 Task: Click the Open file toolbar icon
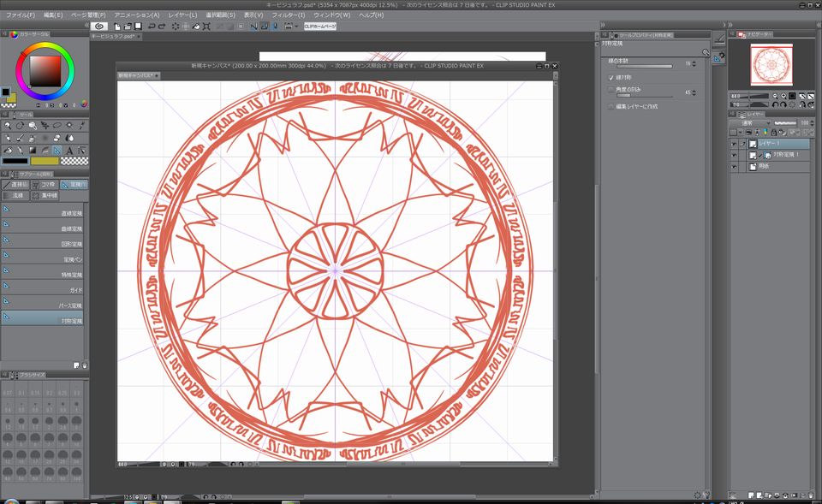tap(128, 27)
